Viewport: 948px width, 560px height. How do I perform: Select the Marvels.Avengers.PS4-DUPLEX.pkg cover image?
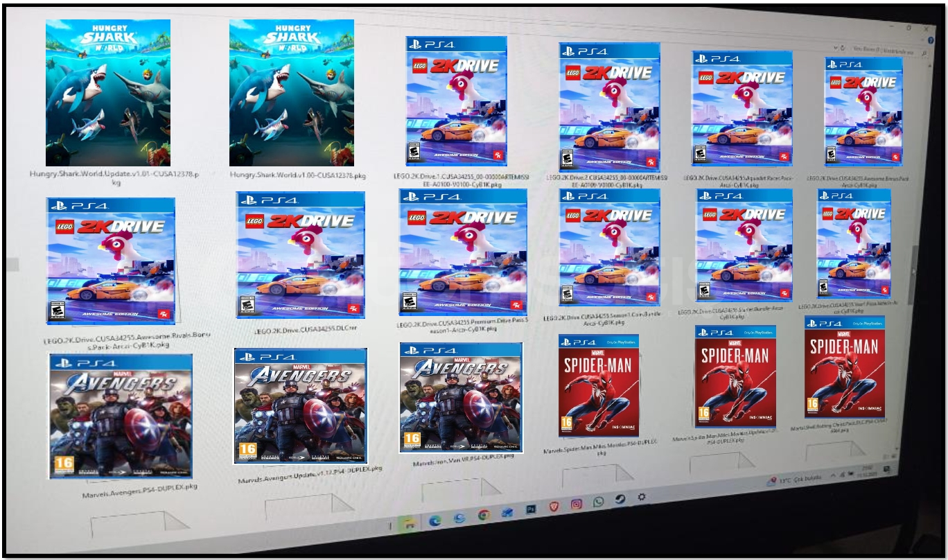click(x=121, y=416)
